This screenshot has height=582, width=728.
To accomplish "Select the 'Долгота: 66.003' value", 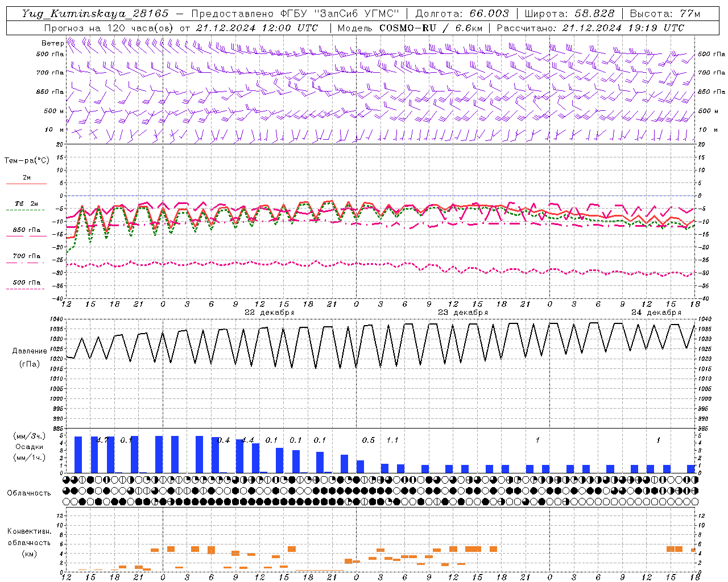I will pyautogui.click(x=462, y=14).
